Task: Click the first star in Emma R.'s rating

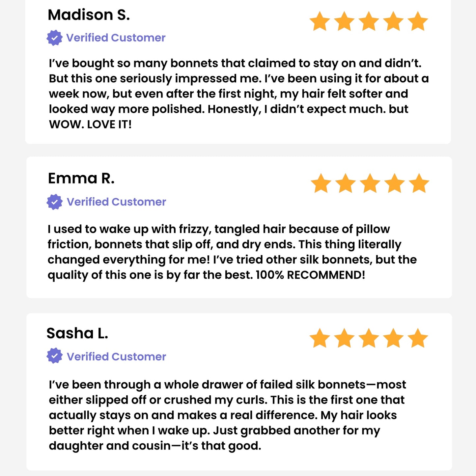Action: pyautogui.click(x=321, y=183)
